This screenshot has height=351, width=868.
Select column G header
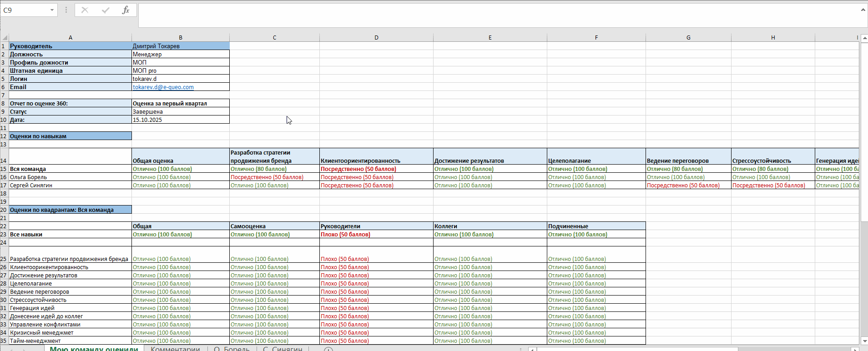coord(688,38)
